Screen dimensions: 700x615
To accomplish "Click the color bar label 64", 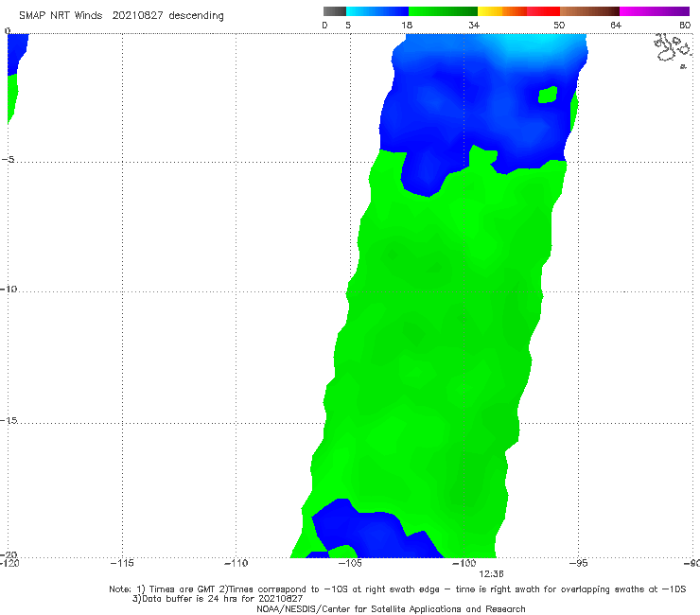I will click(616, 26).
